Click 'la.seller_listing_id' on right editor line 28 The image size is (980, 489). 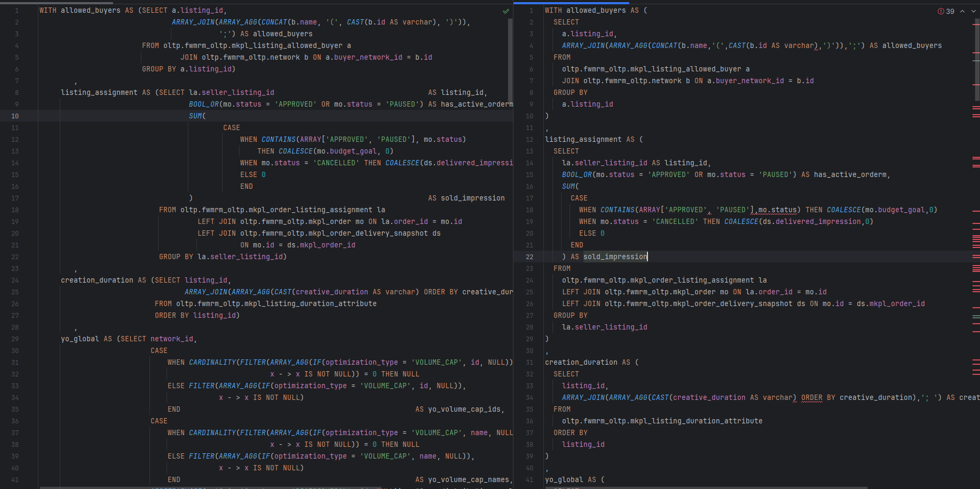pyautogui.click(x=605, y=327)
